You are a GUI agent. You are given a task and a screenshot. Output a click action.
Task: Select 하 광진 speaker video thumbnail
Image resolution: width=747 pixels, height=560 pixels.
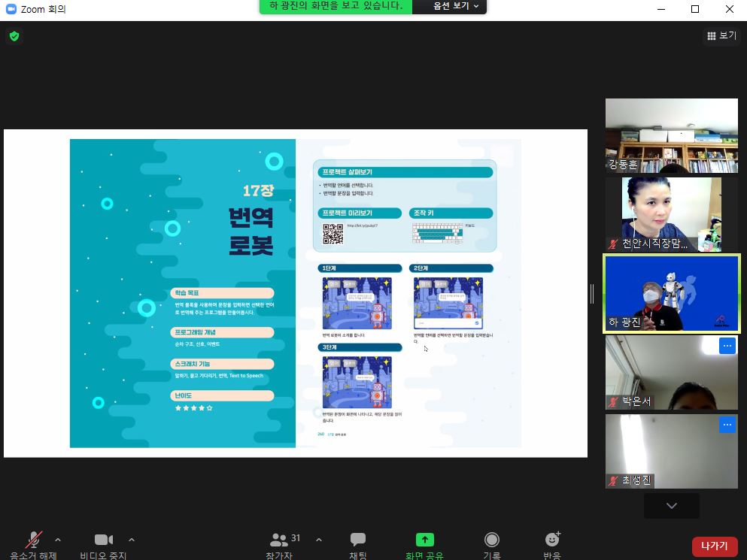(x=672, y=293)
